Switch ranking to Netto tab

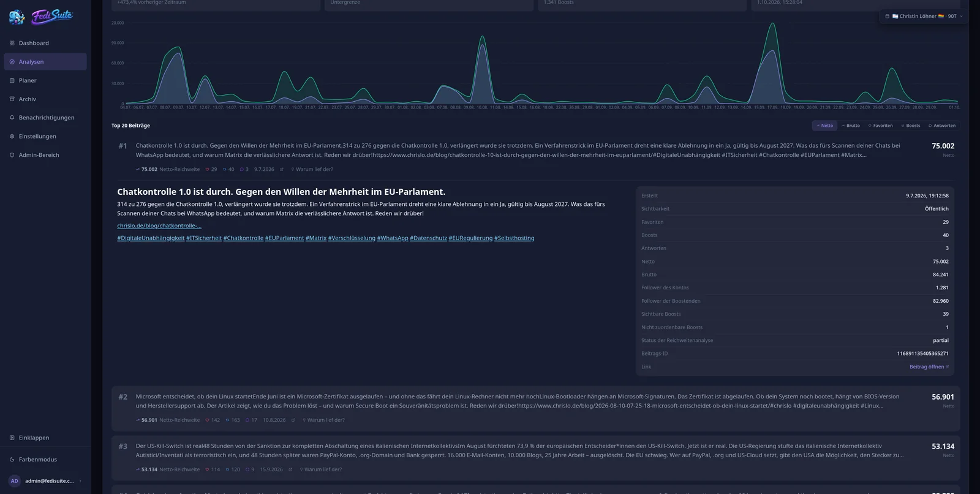point(824,126)
